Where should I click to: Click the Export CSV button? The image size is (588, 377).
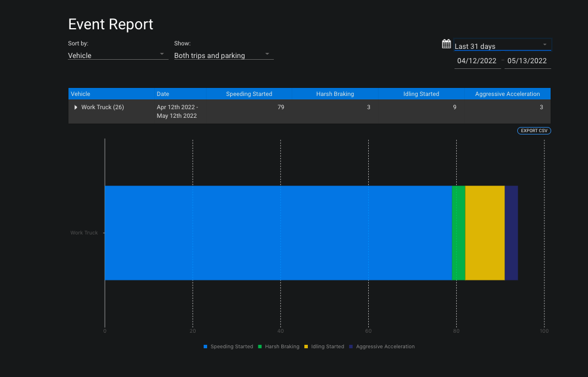tap(534, 131)
